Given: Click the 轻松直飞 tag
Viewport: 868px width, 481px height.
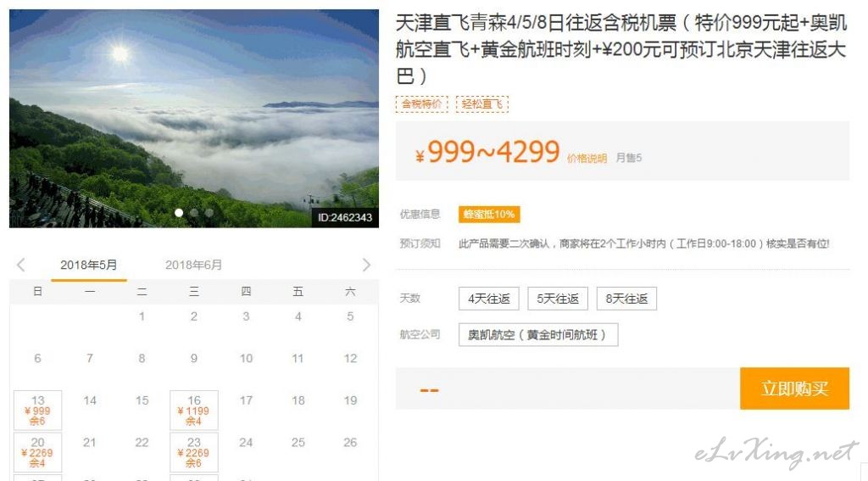Looking at the screenshot, I should (482, 103).
